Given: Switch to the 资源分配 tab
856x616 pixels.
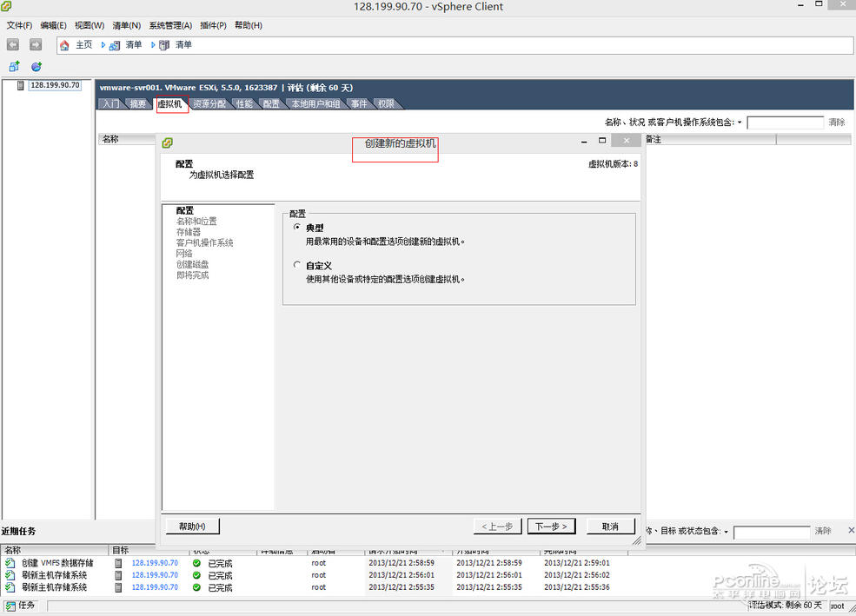Looking at the screenshot, I should tap(209, 103).
